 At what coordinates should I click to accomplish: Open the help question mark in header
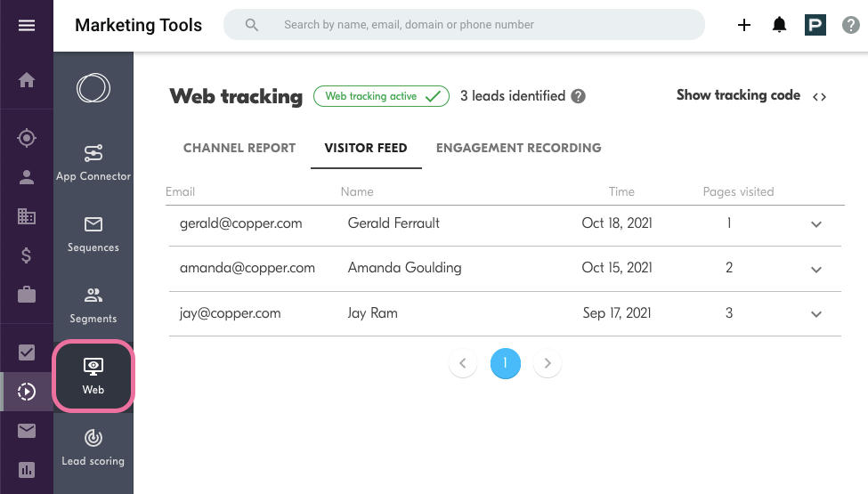851,25
